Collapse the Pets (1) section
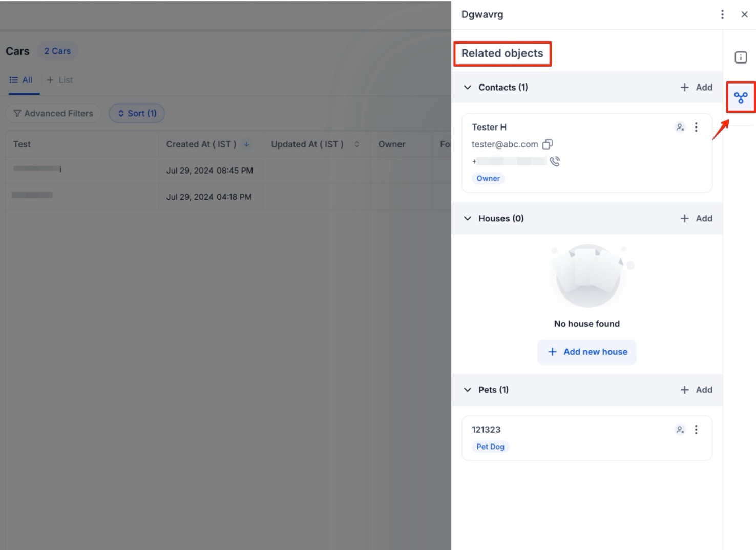 pos(467,390)
